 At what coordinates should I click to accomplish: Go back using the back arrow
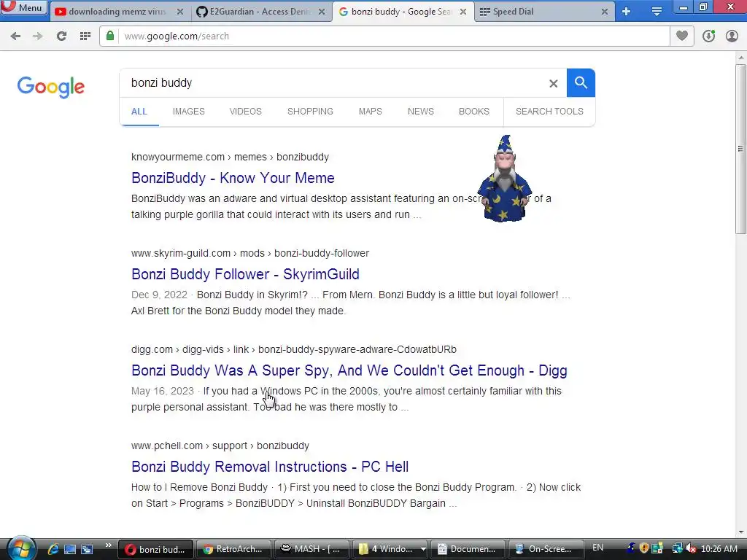pyautogui.click(x=15, y=36)
